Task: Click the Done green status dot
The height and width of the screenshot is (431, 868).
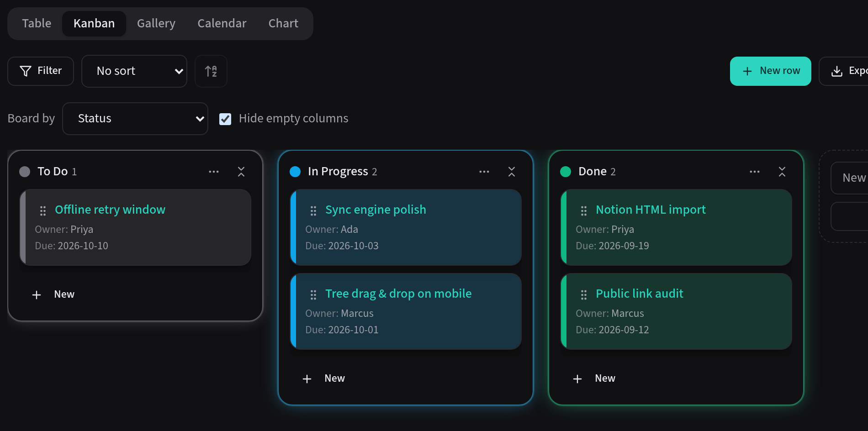Action: (x=566, y=172)
